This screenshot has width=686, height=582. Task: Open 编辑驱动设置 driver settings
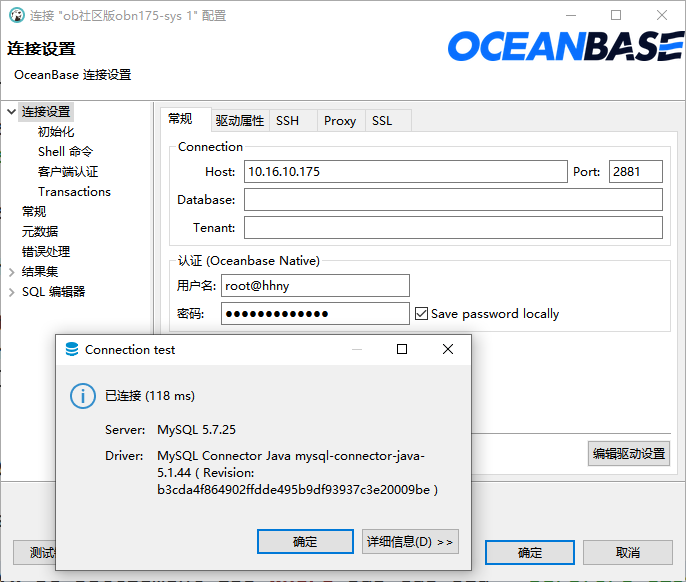click(x=629, y=453)
